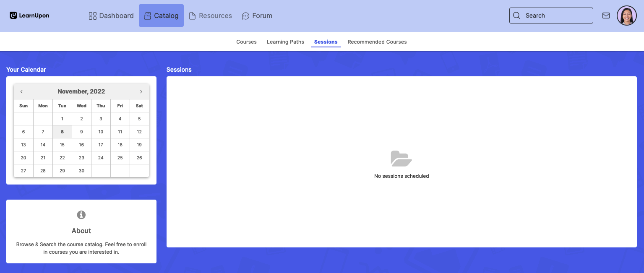Viewport: 644px width, 273px height.
Task: Click the About info icon
Action: tap(81, 215)
